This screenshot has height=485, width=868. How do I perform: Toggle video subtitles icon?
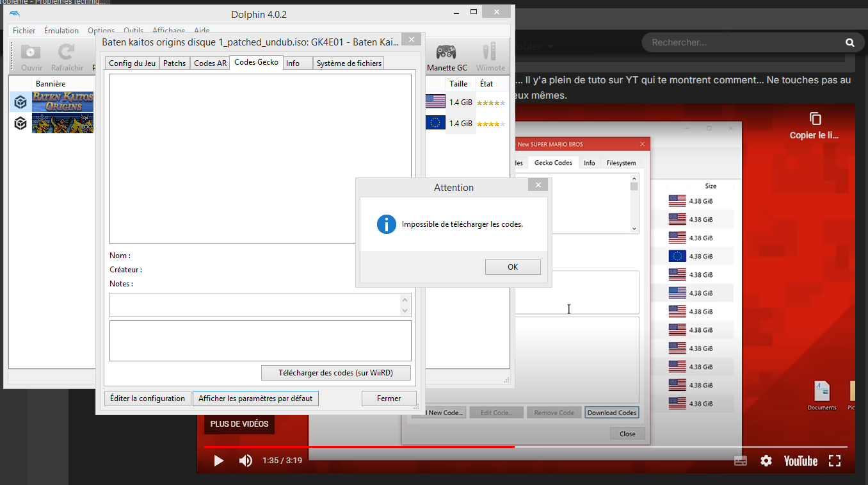(740, 461)
